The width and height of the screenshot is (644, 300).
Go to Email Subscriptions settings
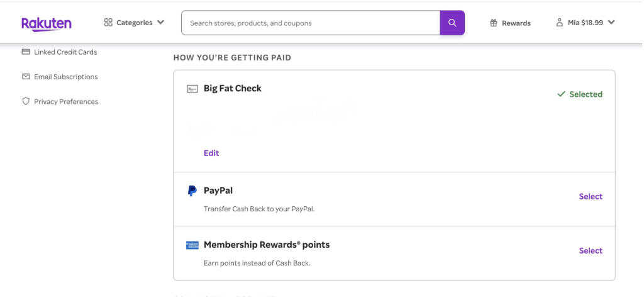pyautogui.click(x=65, y=77)
